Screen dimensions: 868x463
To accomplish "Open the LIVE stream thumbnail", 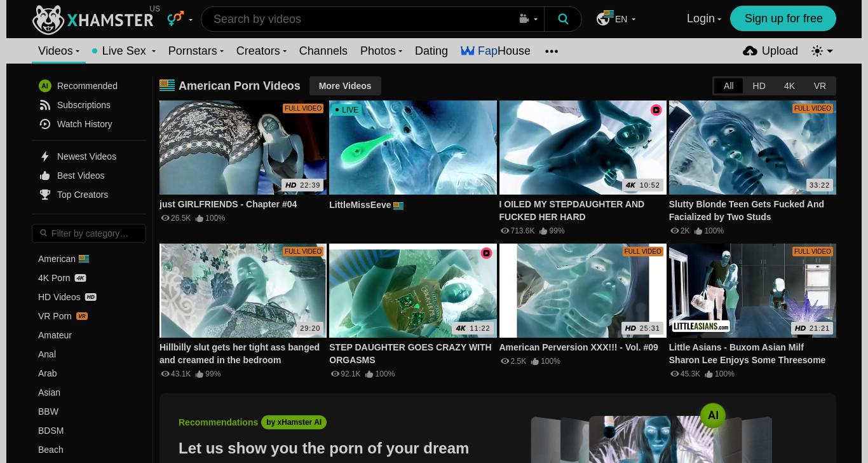I will click(413, 148).
